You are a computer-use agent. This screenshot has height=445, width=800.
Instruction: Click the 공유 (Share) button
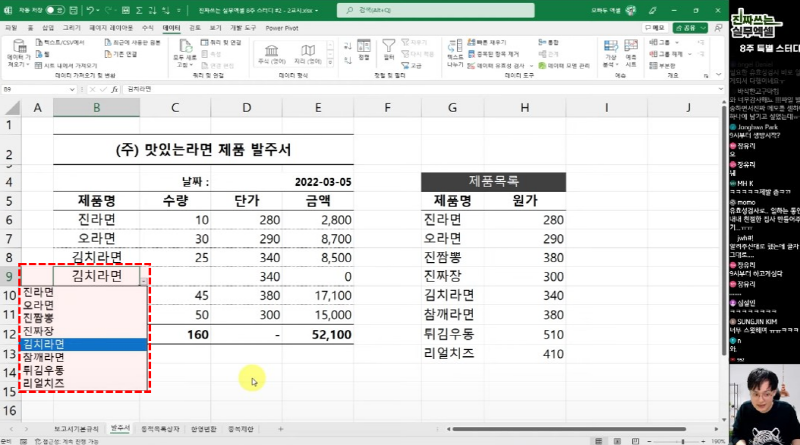(689, 28)
